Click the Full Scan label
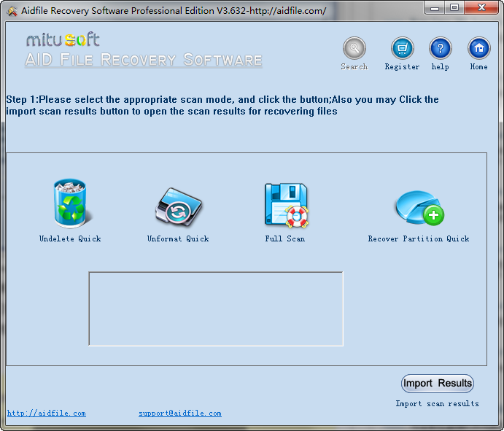504x431 pixels. [285, 238]
